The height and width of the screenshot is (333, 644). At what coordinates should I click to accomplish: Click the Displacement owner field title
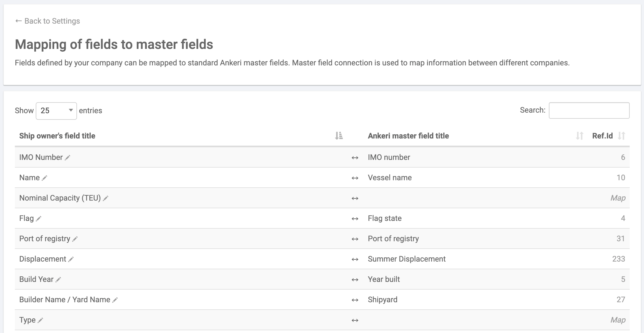[x=43, y=259]
